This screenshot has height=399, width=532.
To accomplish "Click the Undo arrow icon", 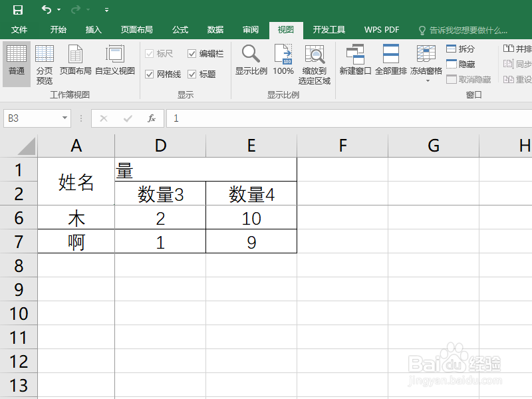I will pyautogui.click(x=47, y=10).
